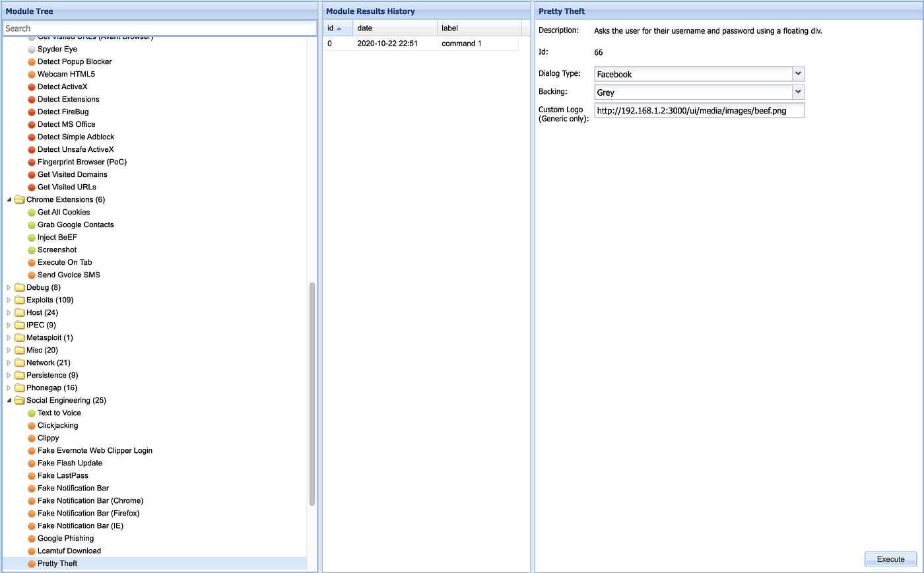924x573 pixels.
Task: Expand the Network folder tree arrow
Action: pyautogui.click(x=9, y=362)
